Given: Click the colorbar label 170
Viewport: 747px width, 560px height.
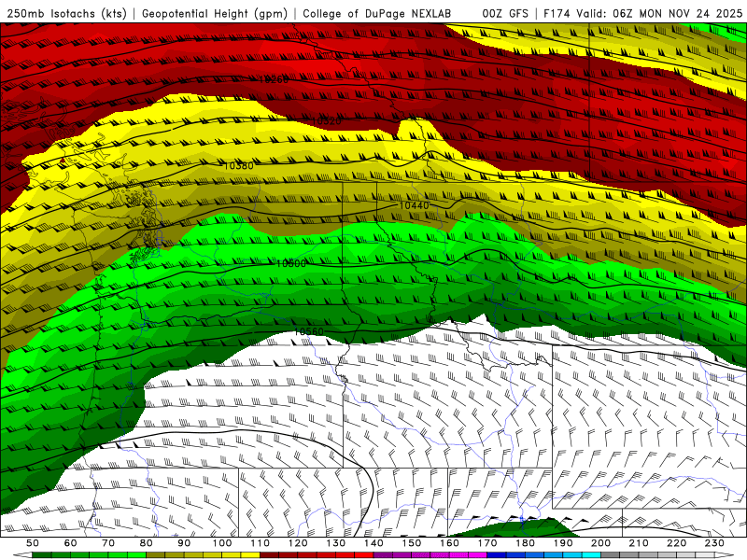Looking at the screenshot, I should (x=487, y=543).
